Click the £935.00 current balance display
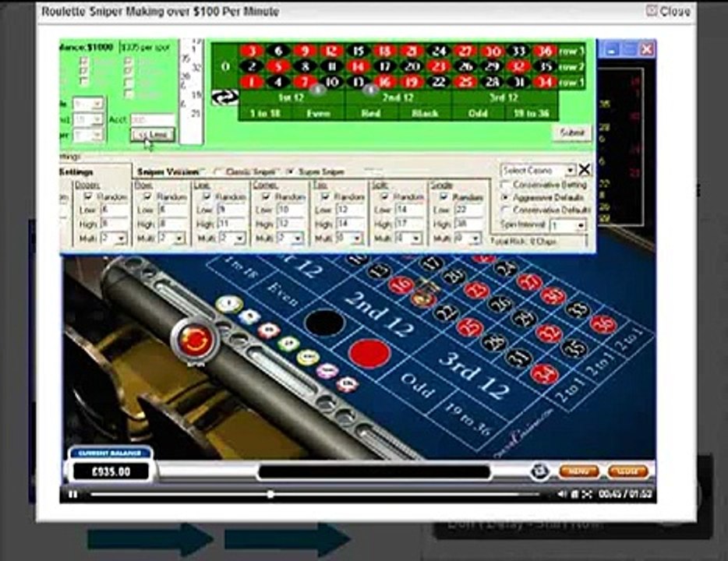Viewport: 728px width, 561px height. click(111, 472)
